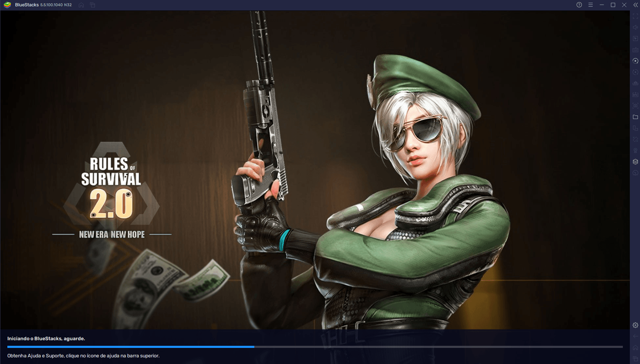Click the Install APK icon
The image size is (640, 364).
coord(635,94)
